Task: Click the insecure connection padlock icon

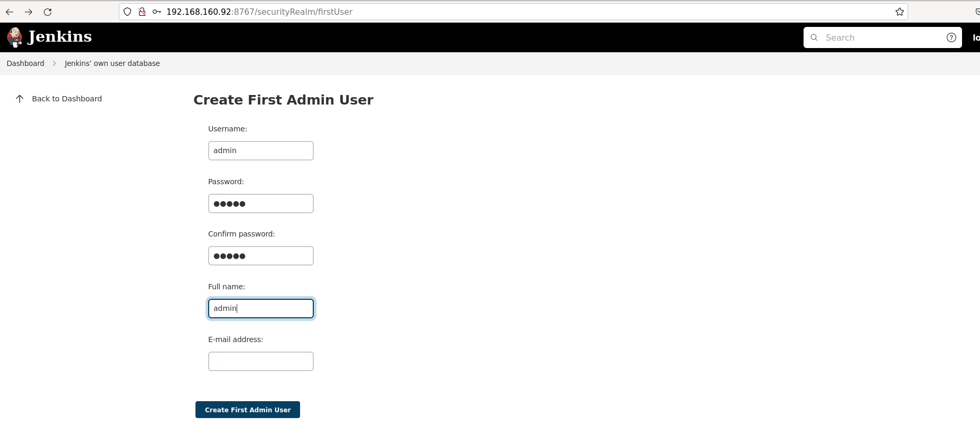Action: click(x=142, y=12)
